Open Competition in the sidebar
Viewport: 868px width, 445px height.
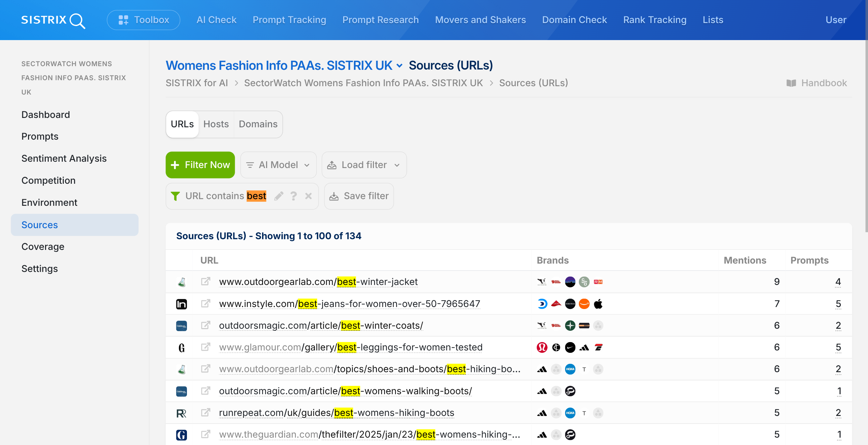[x=48, y=180]
